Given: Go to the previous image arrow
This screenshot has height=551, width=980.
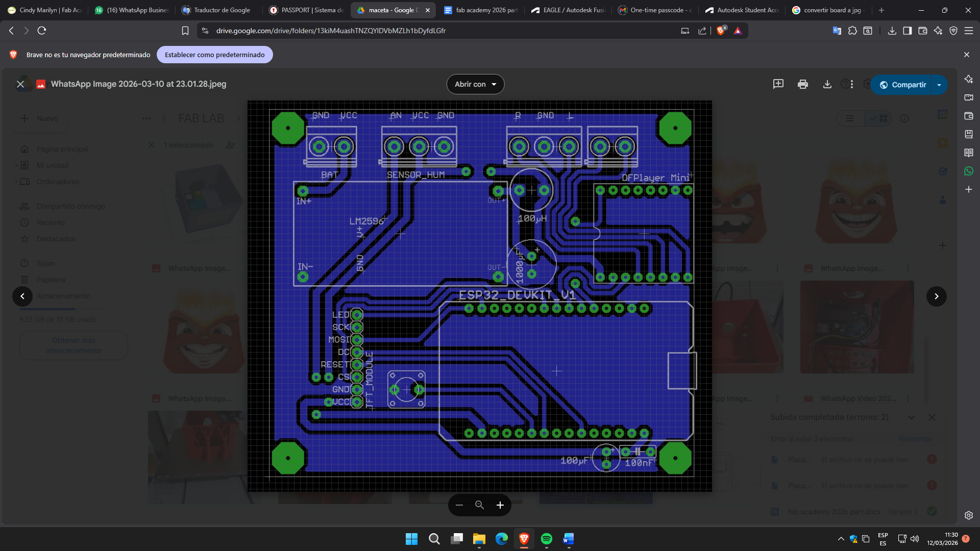Looking at the screenshot, I should tap(22, 296).
